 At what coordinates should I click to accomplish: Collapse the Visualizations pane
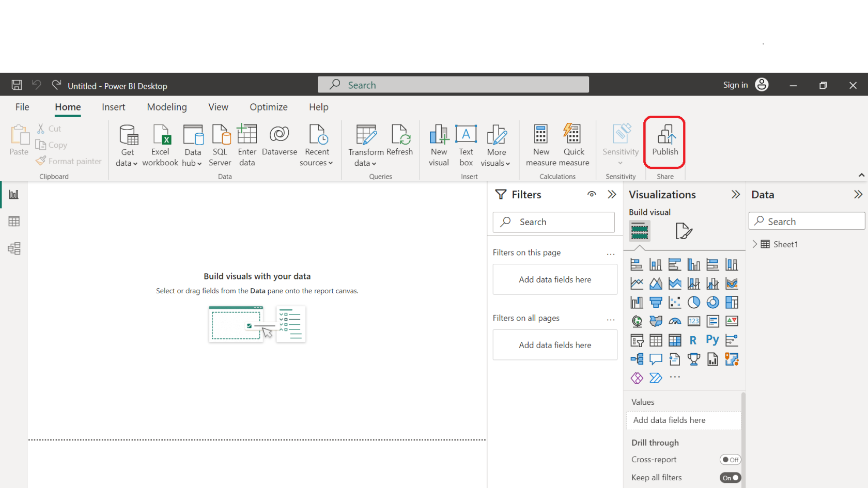point(735,195)
